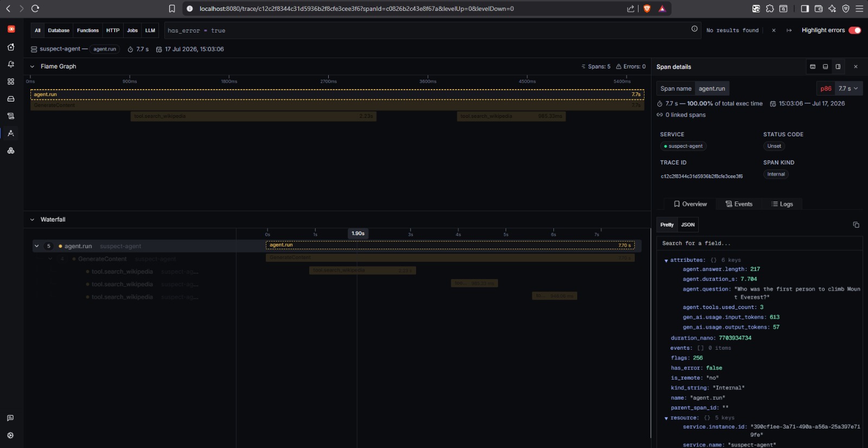This screenshot has height=448, width=868.
Task: Click the Brave Shields icon
Action: 647,9
